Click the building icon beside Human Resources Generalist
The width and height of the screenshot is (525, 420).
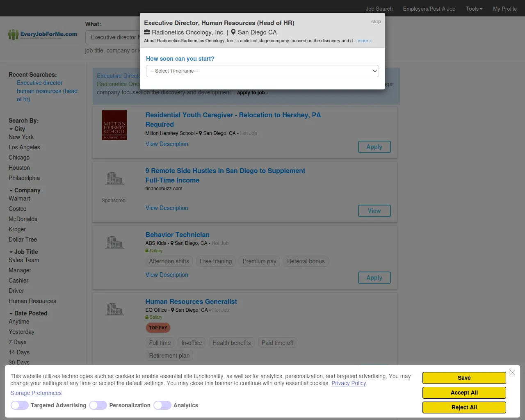tap(114, 309)
